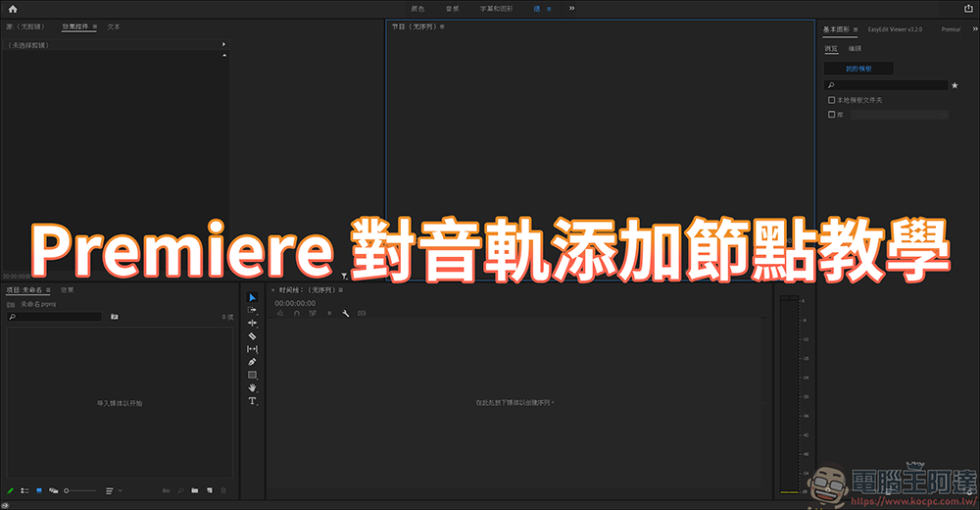Switch to Captions and Graphics workspace
Screen dimensions: 980x510
point(496,9)
